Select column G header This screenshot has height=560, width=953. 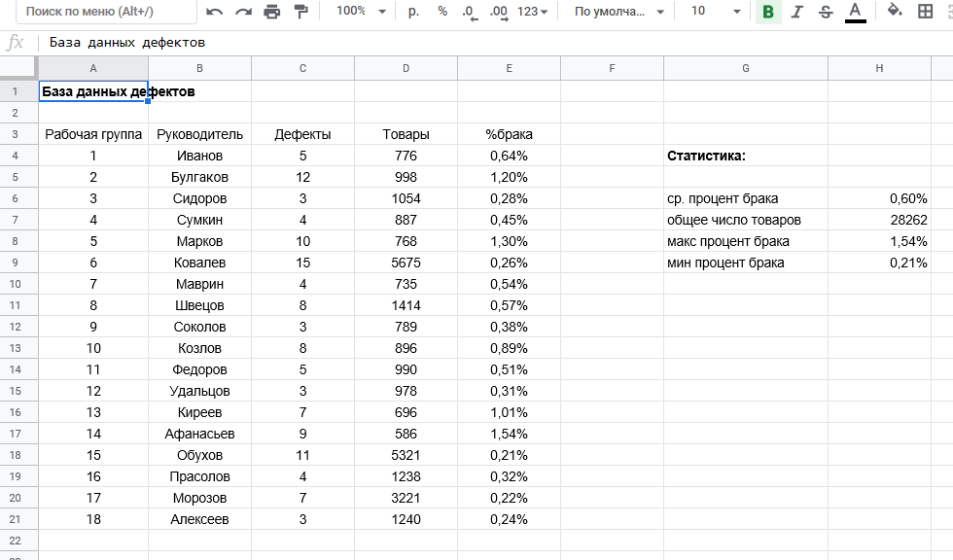[x=746, y=69]
